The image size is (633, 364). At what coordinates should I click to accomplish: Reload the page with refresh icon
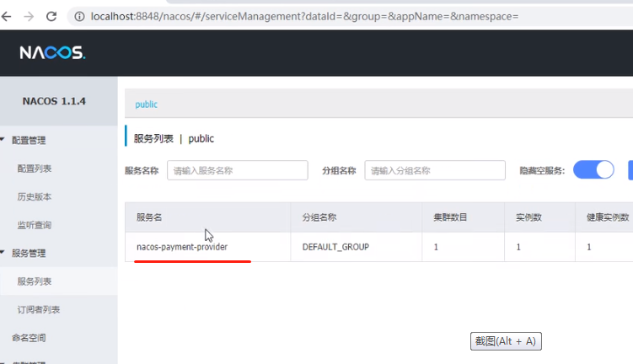coord(51,17)
